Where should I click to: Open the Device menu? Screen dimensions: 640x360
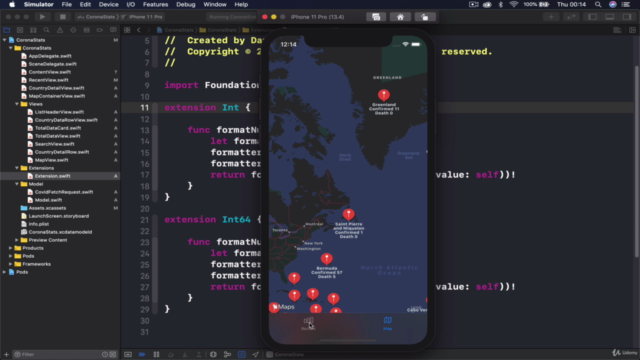pyautogui.click(x=109, y=4)
